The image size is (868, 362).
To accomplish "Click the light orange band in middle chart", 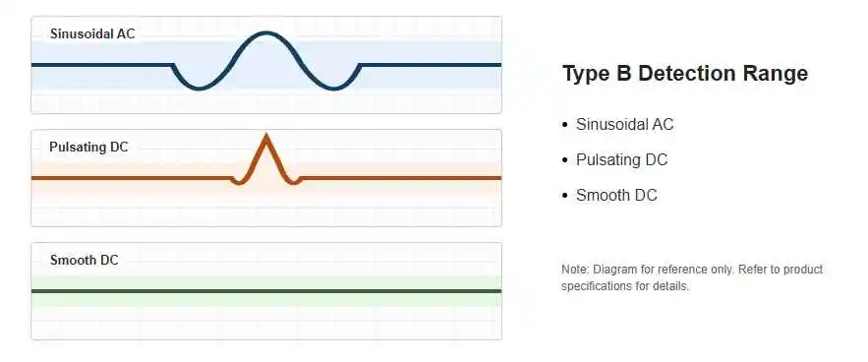I will [x=111, y=187].
